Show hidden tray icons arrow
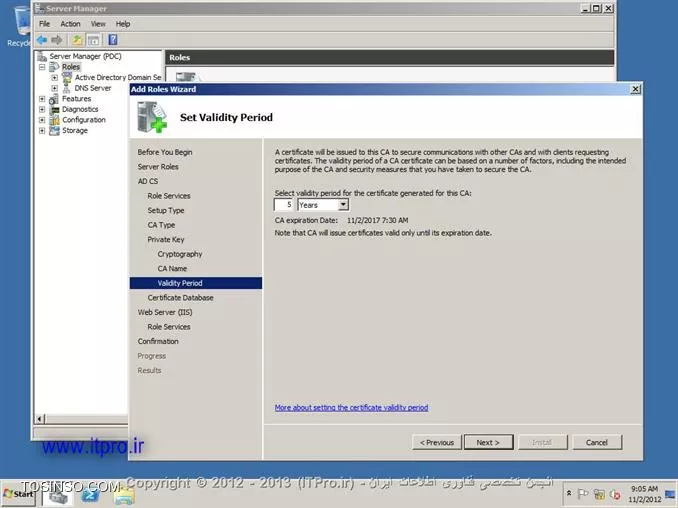This screenshot has width=678, height=508. point(569,493)
